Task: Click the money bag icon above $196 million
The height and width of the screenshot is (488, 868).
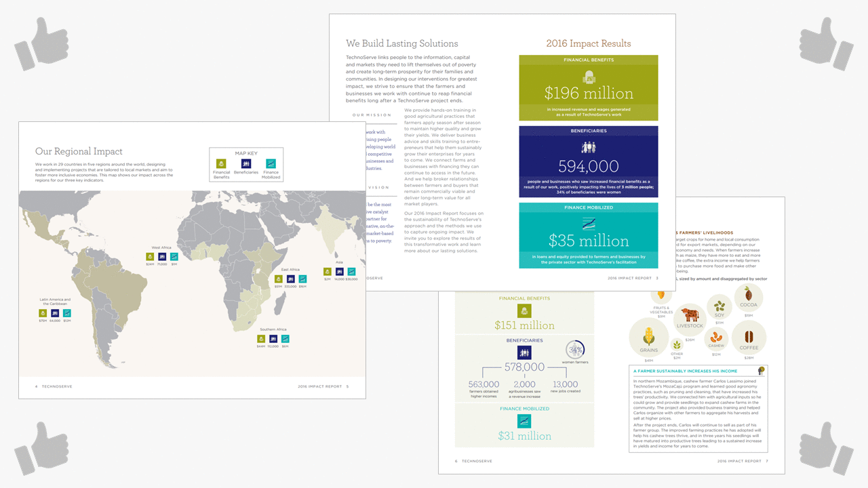Action: (588, 76)
